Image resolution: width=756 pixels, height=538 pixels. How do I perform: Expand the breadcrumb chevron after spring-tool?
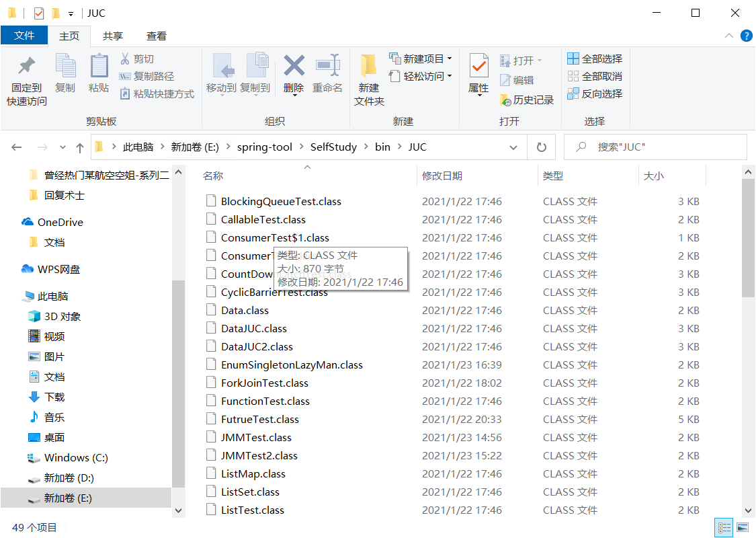(301, 147)
